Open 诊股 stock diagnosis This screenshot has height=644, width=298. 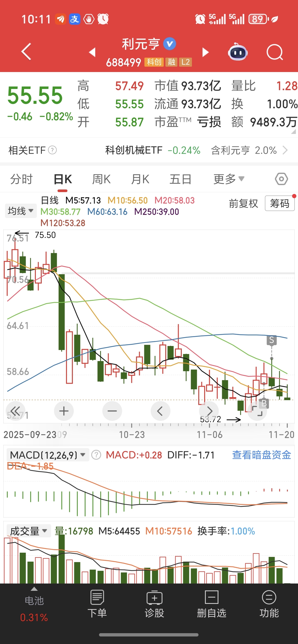[154, 604]
